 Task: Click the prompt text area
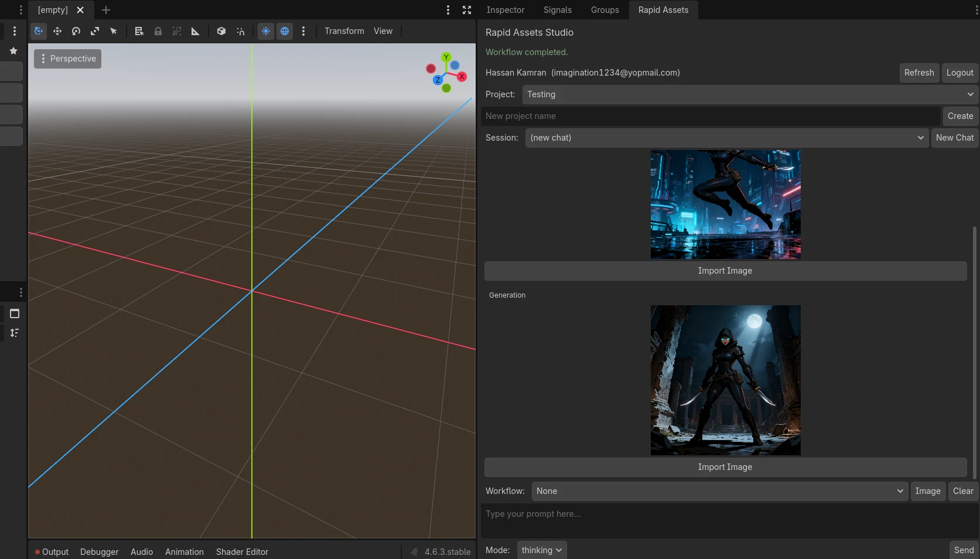(x=729, y=520)
